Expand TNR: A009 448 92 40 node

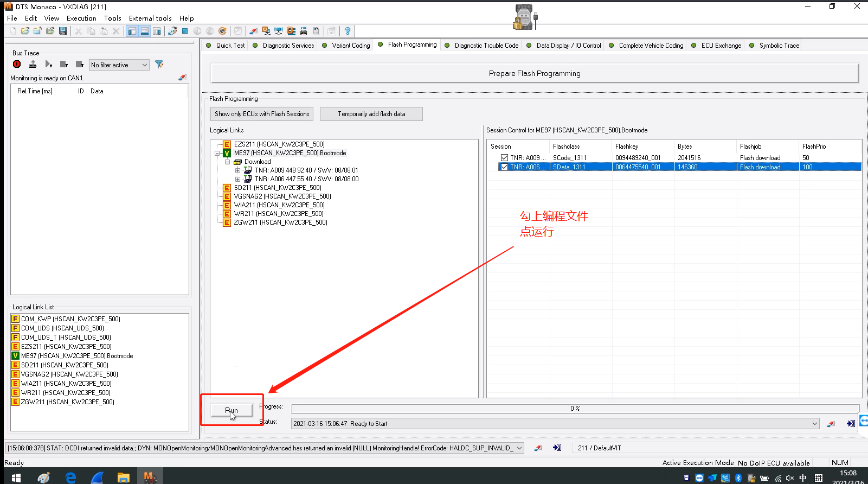pos(237,170)
